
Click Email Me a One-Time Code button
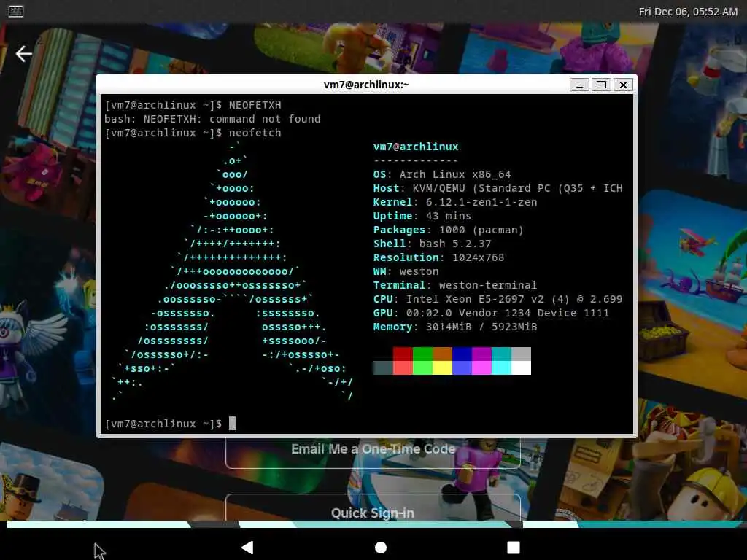[x=373, y=450]
